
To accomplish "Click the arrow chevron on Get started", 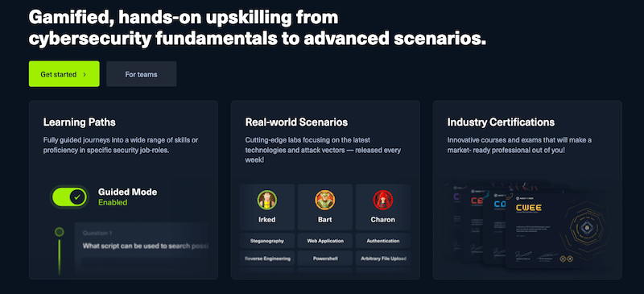I will (85, 74).
